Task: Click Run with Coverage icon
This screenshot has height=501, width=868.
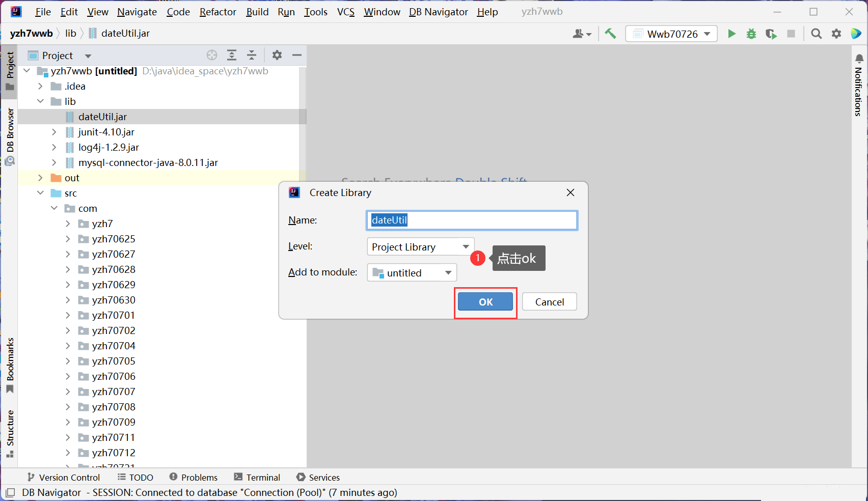Action: tap(771, 34)
